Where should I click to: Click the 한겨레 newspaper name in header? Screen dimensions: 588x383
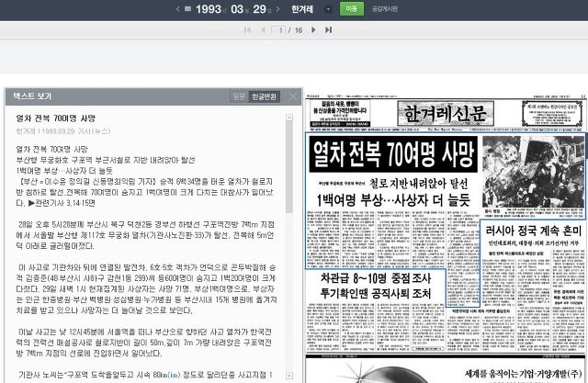pyautogui.click(x=302, y=9)
